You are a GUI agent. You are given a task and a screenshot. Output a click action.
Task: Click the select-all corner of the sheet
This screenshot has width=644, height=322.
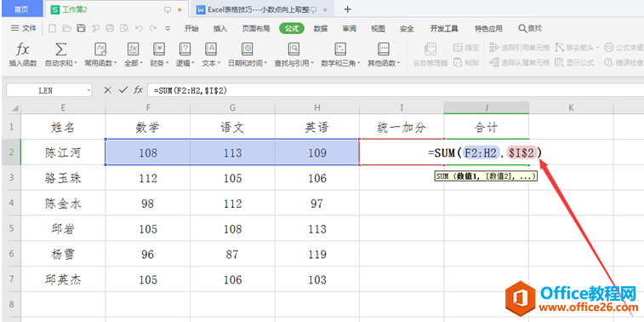tap(11, 107)
